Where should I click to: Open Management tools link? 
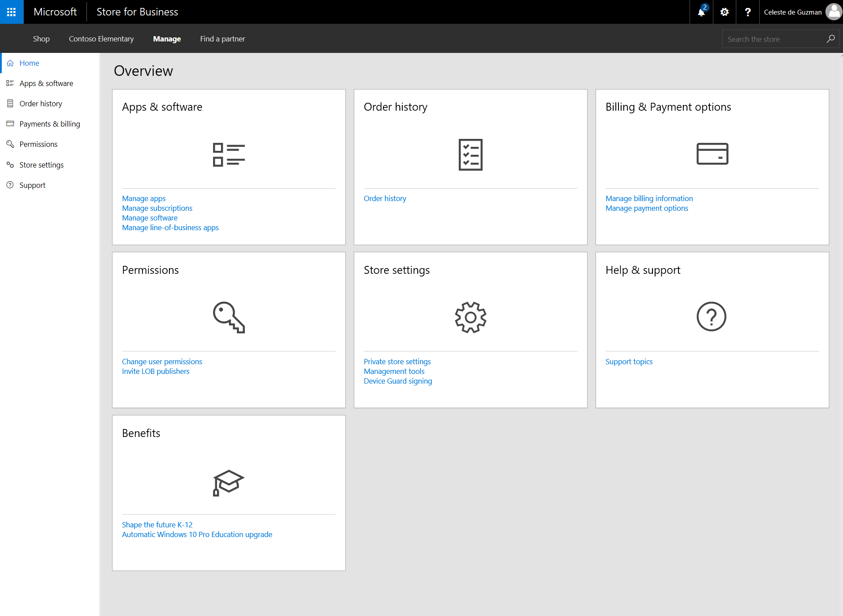394,371
